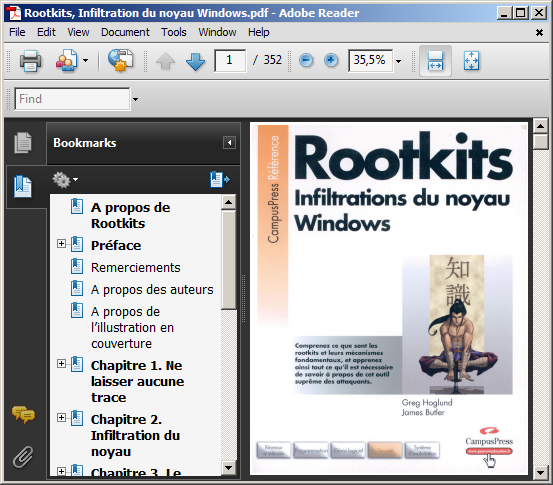Expand the Préface bookmark
Image resolution: width=553 pixels, height=485 pixels.
point(61,243)
